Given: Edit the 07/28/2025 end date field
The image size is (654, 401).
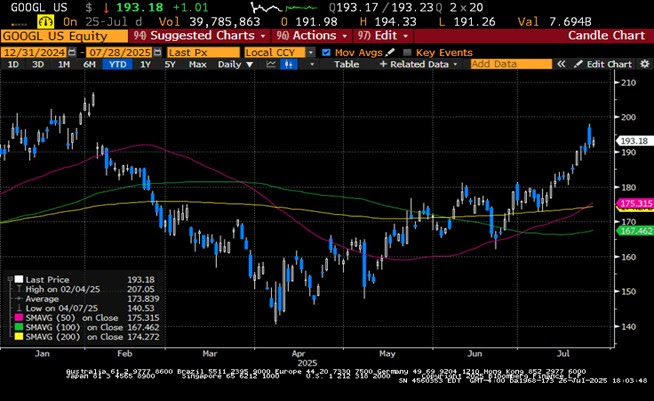Looking at the screenshot, I should tap(119, 52).
